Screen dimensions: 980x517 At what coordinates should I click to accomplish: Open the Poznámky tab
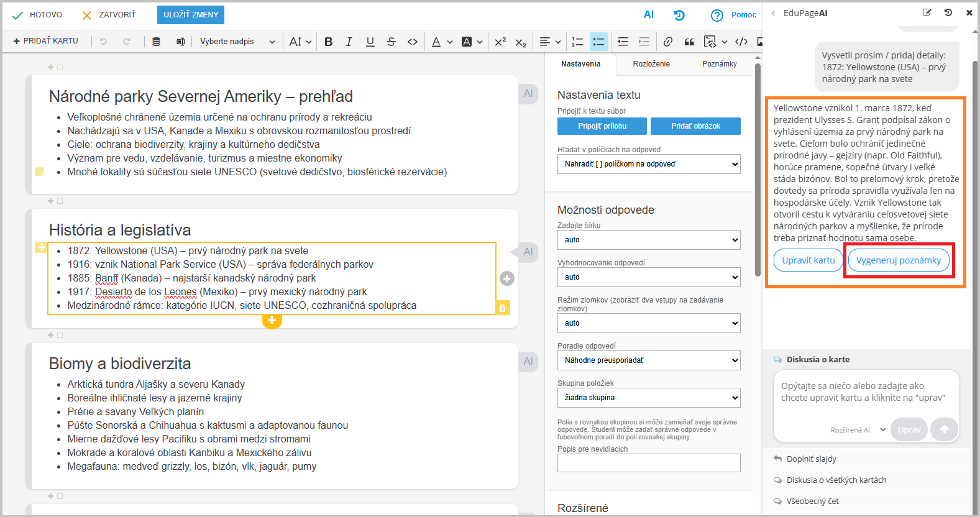click(x=719, y=64)
